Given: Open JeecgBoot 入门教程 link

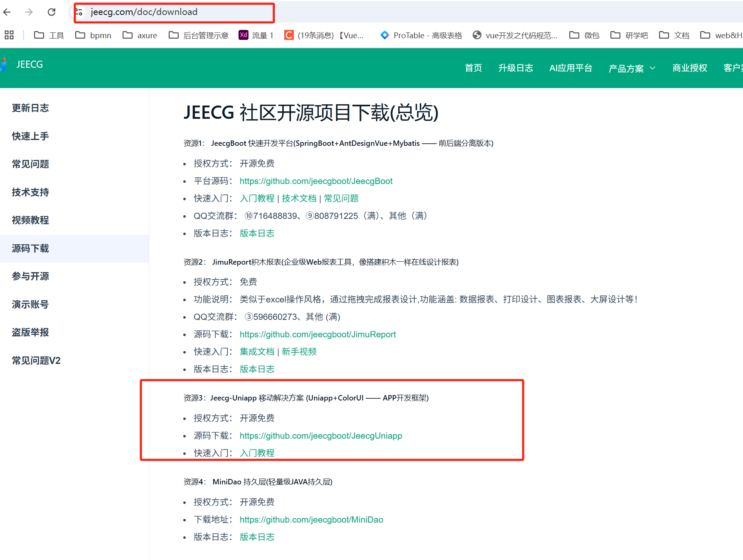Looking at the screenshot, I should (x=257, y=199).
